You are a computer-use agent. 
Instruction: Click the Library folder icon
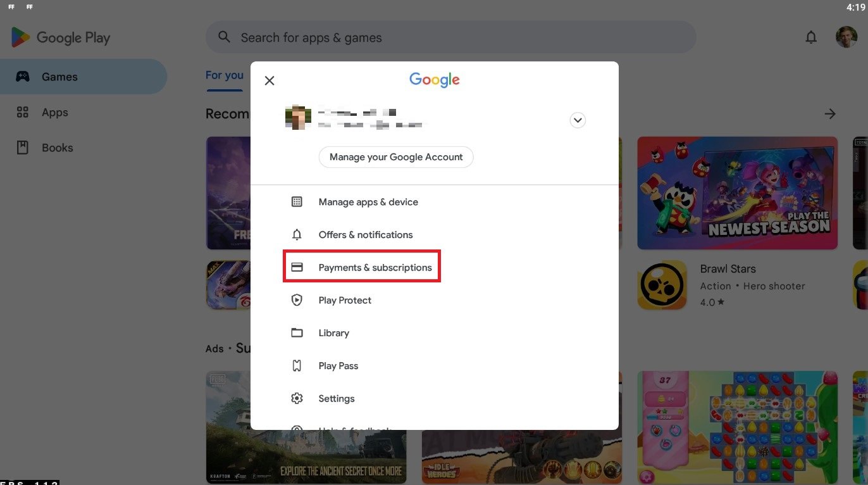tap(297, 333)
